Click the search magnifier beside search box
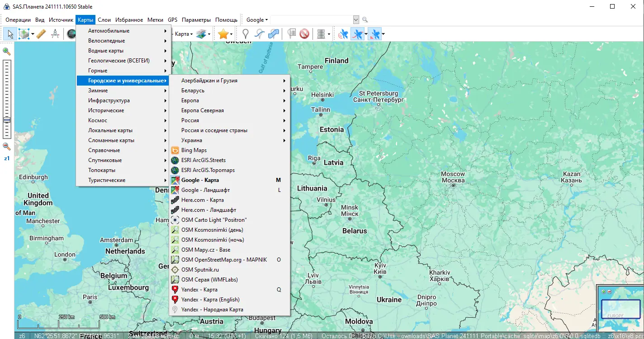 click(x=365, y=20)
